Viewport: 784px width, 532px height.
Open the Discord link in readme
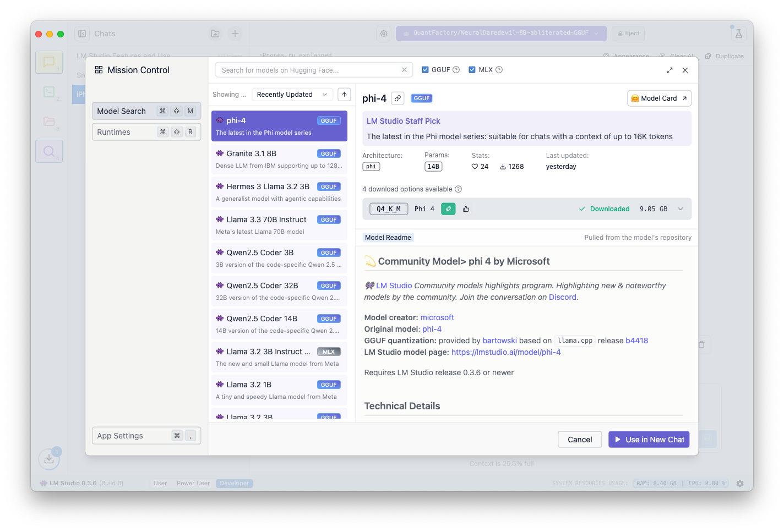click(563, 298)
